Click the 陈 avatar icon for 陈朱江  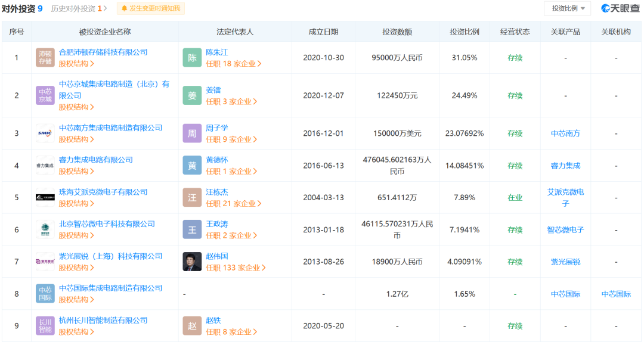point(192,58)
